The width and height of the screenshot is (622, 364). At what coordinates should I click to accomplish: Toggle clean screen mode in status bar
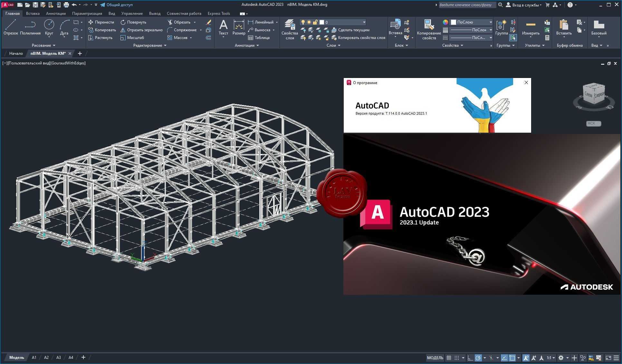point(608,358)
